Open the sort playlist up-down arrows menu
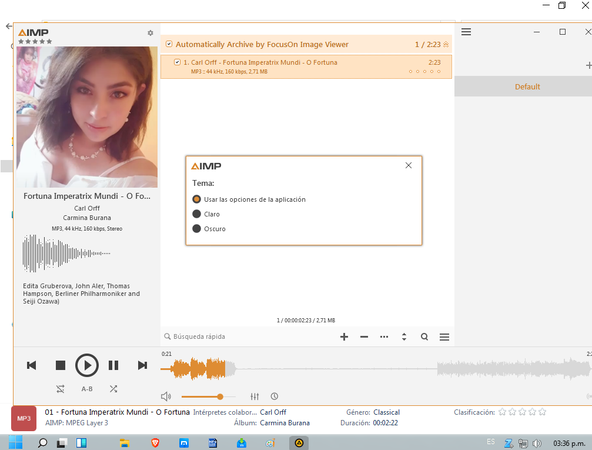 point(404,337)
